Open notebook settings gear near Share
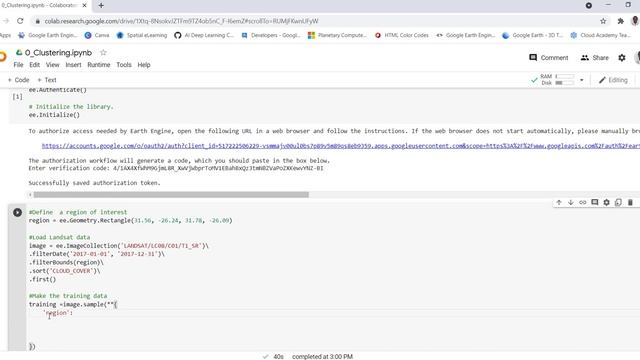 (x=622, y=58)
